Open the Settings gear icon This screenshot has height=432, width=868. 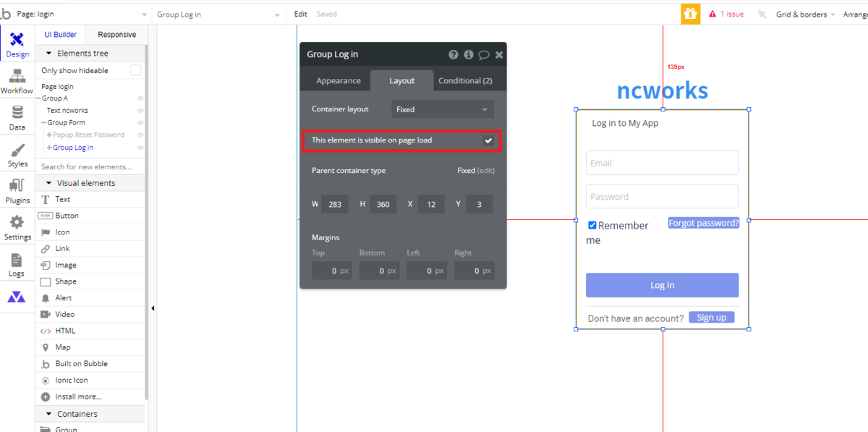coord(17,228)
